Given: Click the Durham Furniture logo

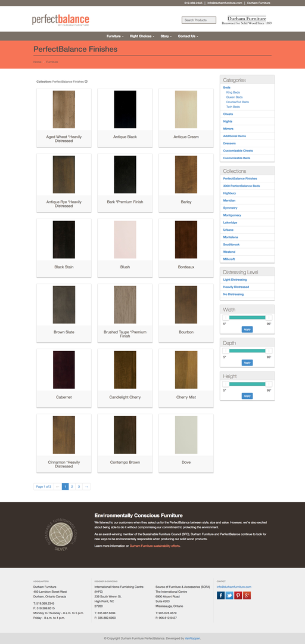Looking at the screenshot, I should [247, 20].
